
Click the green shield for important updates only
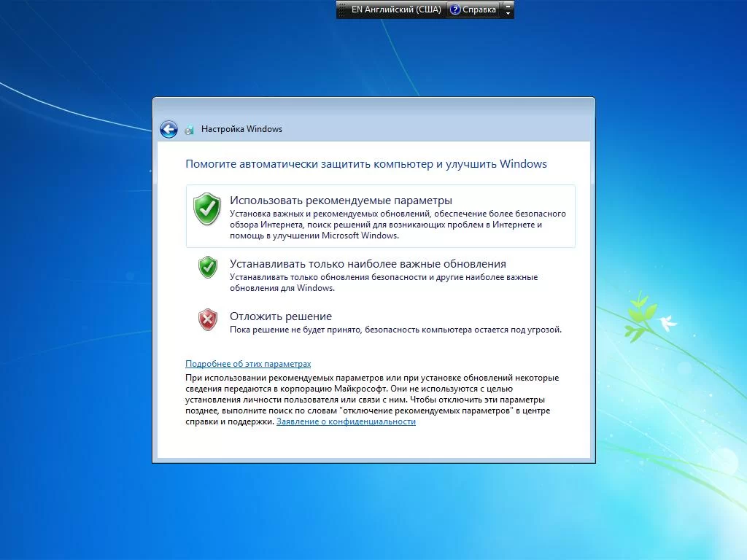208,267
